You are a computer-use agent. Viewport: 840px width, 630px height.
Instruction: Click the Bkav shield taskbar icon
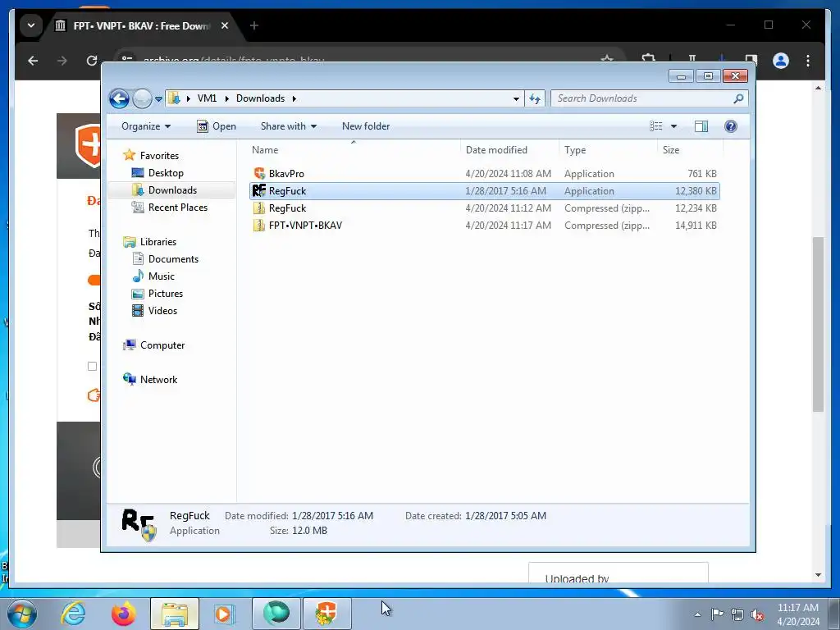326,614
